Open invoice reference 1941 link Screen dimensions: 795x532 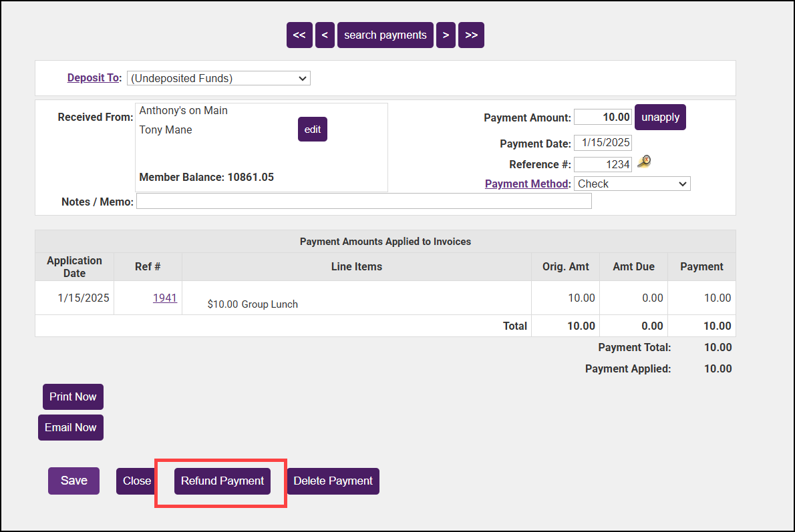pos(165,298)
